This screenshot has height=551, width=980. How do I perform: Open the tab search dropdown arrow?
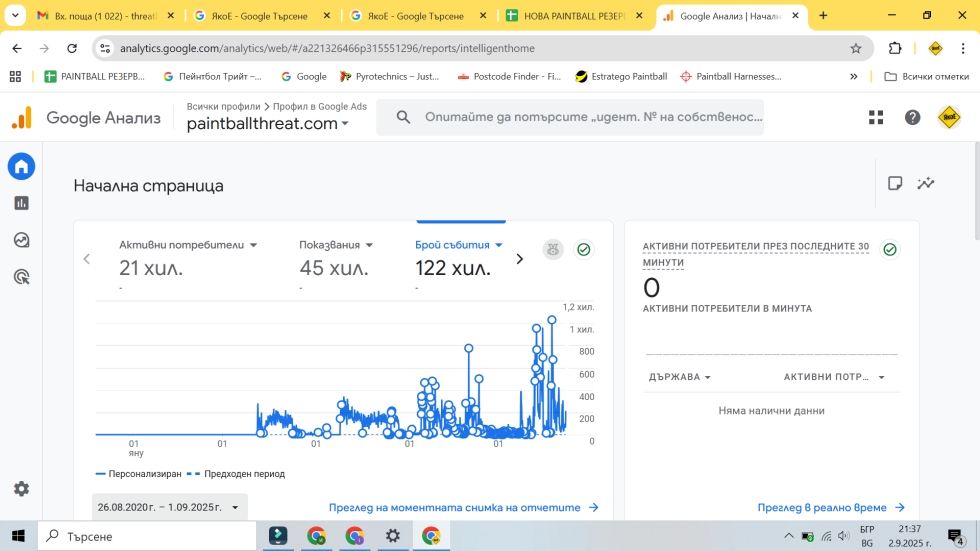click(15, 16)
